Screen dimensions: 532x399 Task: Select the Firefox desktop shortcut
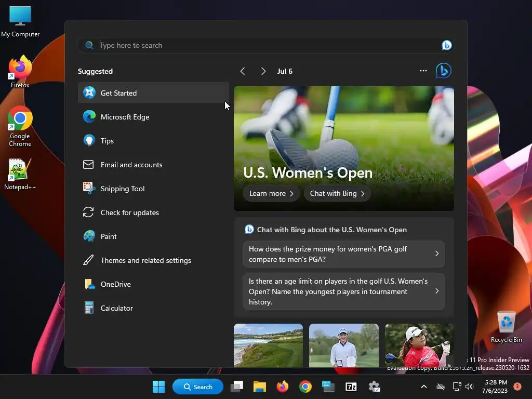(20, 72)
